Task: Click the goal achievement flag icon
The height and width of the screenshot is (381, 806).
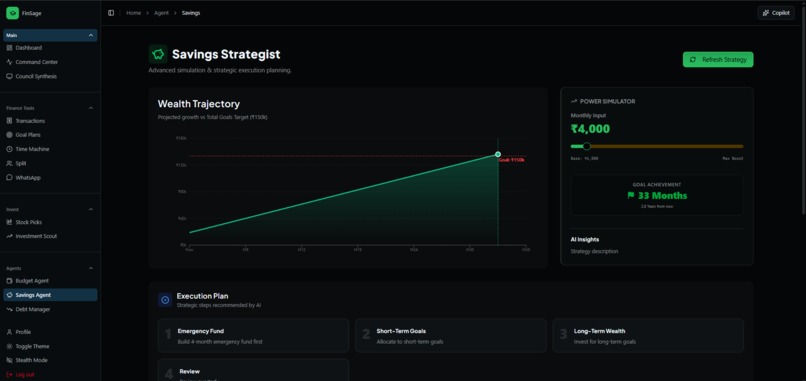Action: click(631, 196)
